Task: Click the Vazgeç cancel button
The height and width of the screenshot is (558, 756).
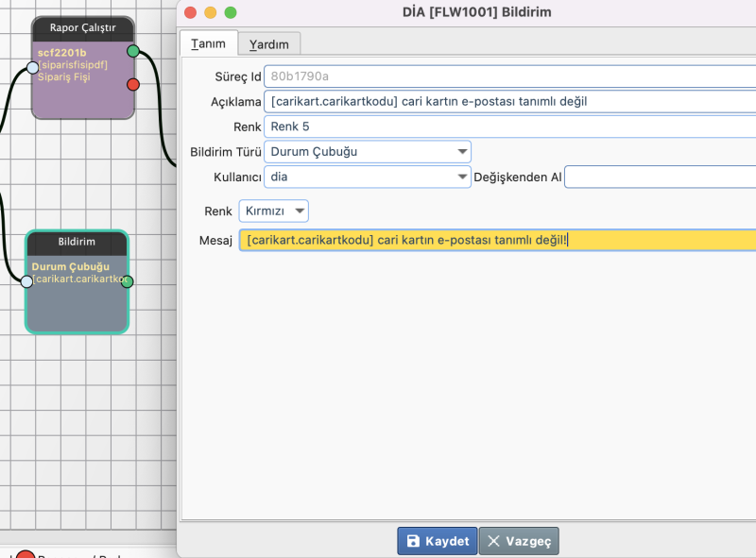Action: (x=519, y=541)
